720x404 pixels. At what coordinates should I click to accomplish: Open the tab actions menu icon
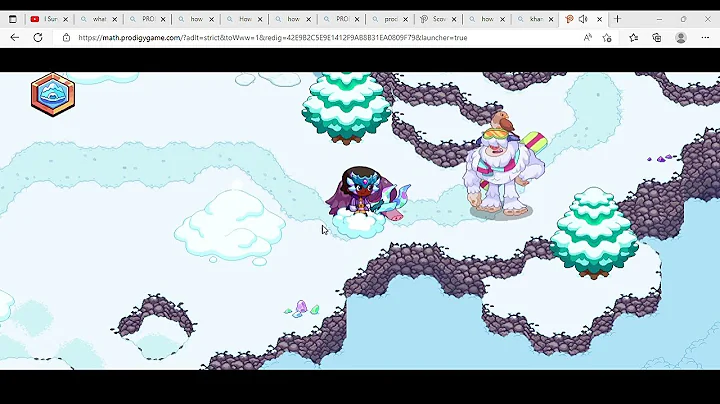[13, 19]
